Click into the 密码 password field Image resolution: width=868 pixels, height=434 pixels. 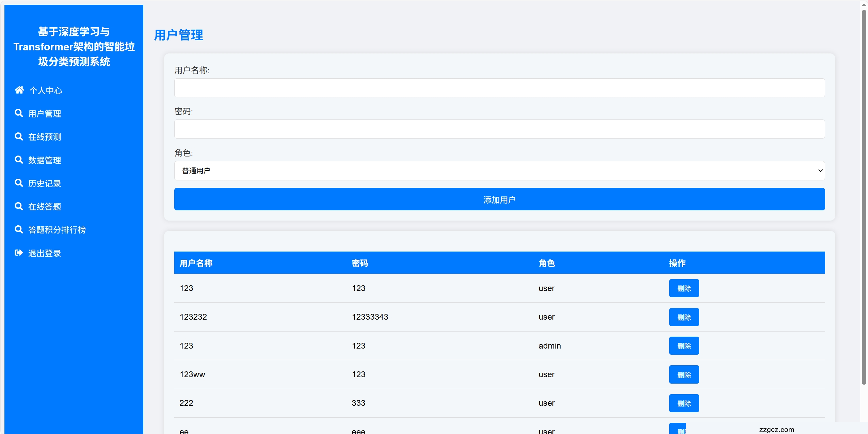[x=499, y=129]
